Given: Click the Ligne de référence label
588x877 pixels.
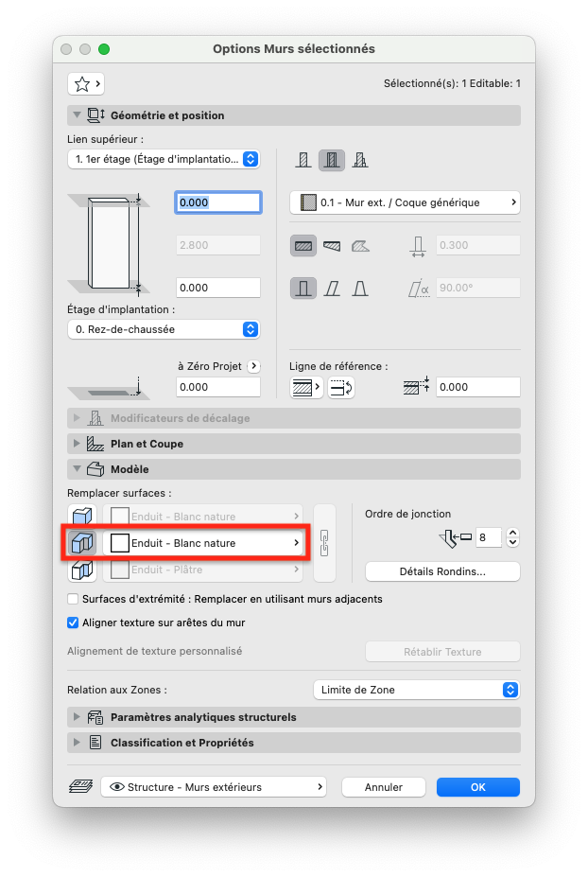Looking at the screenshot, I should (x=338, y=366).
